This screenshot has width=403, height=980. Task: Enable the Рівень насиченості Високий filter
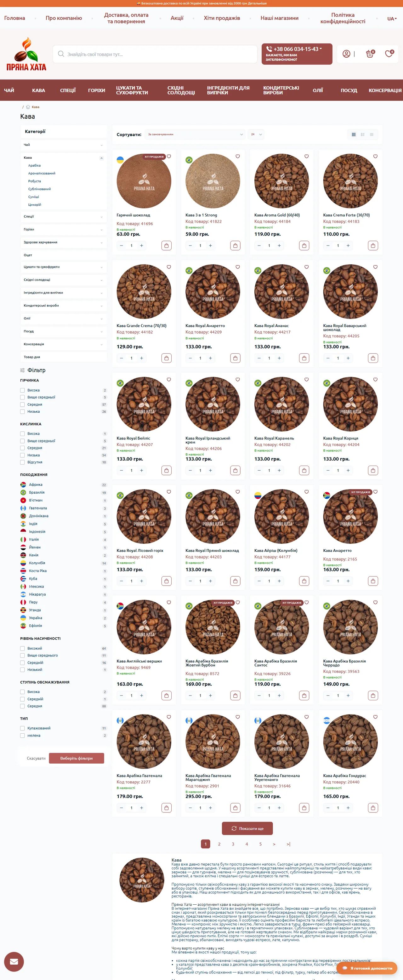coord(22,648)
